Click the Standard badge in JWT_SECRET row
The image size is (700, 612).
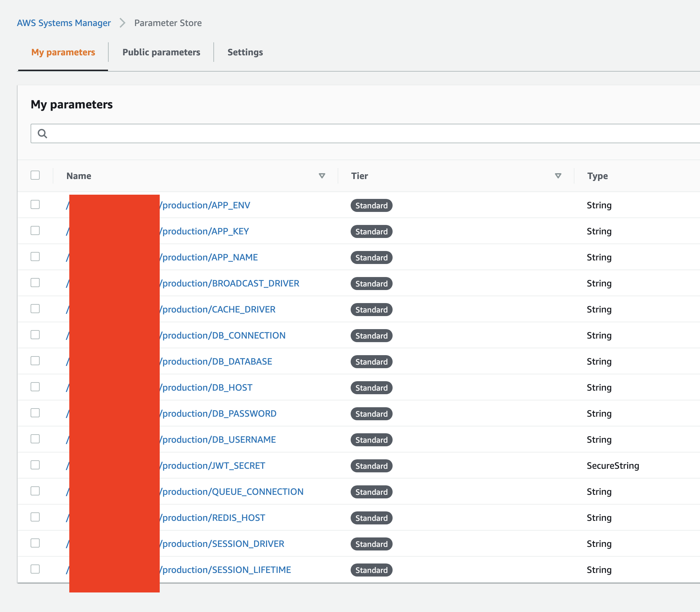click(x=371, y=466)
